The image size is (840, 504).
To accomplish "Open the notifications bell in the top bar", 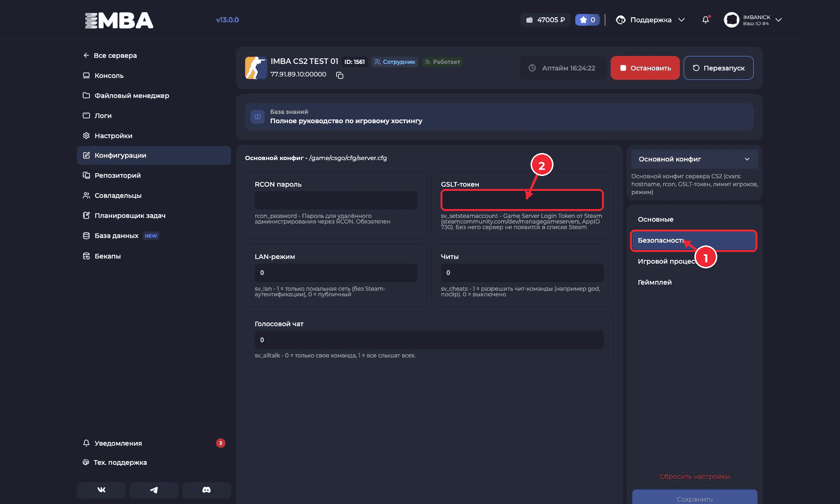I will [x=706, y=20].
